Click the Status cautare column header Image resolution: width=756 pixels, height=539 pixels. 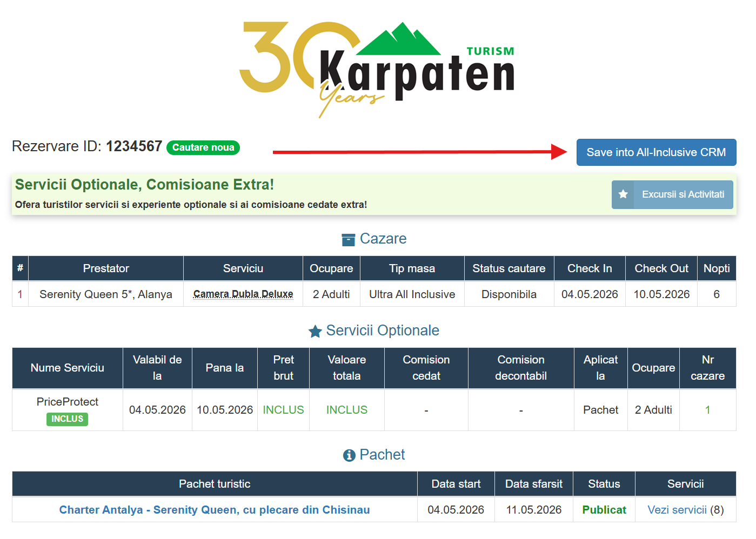(509, 268)
